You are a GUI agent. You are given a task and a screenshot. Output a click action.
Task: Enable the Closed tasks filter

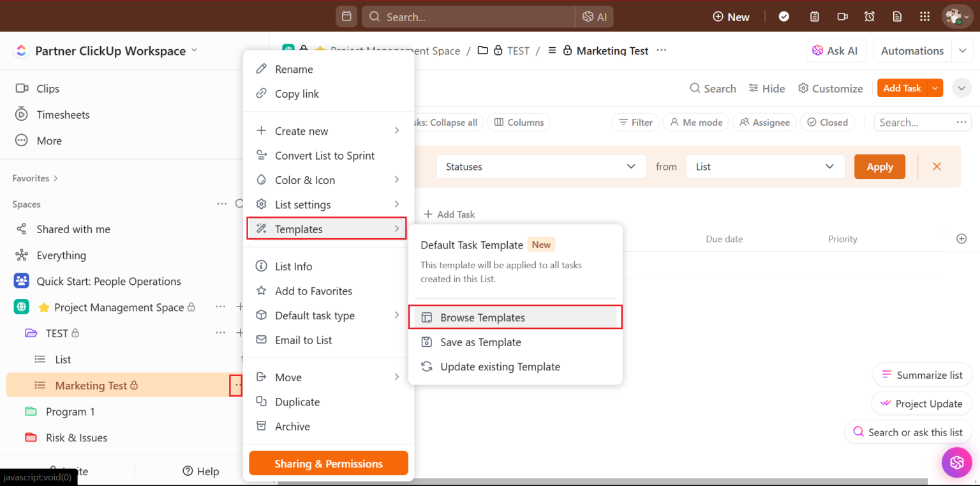(x=827, y=122)
